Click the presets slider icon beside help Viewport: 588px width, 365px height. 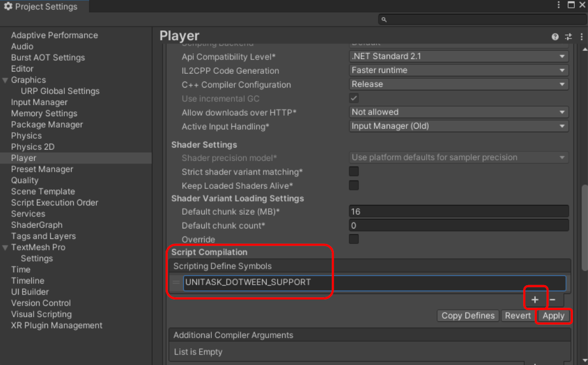click(568, 36)
